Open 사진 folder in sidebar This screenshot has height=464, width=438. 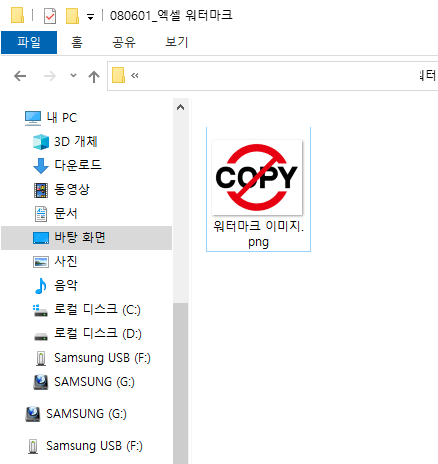66,262
